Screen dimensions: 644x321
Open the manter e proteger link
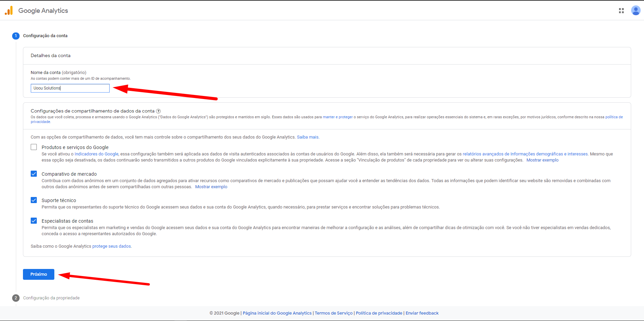[338, 117]
